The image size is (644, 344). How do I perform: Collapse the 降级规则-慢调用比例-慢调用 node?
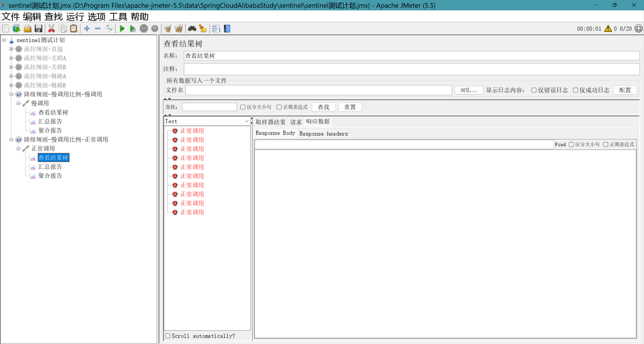11,94
